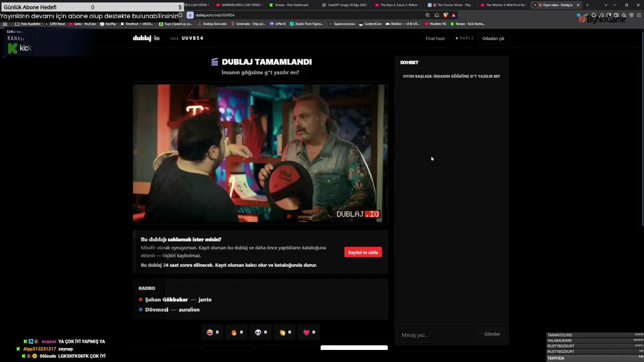This screenshot has width=644, height=362.
Task: Click chat username 'ecqwst' in stream overlay
Action: [49, 341]
